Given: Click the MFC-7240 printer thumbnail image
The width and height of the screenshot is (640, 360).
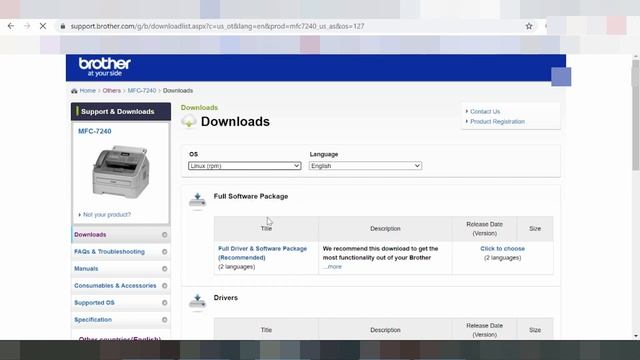Looking at the screenshot, I should coord(121,171).
